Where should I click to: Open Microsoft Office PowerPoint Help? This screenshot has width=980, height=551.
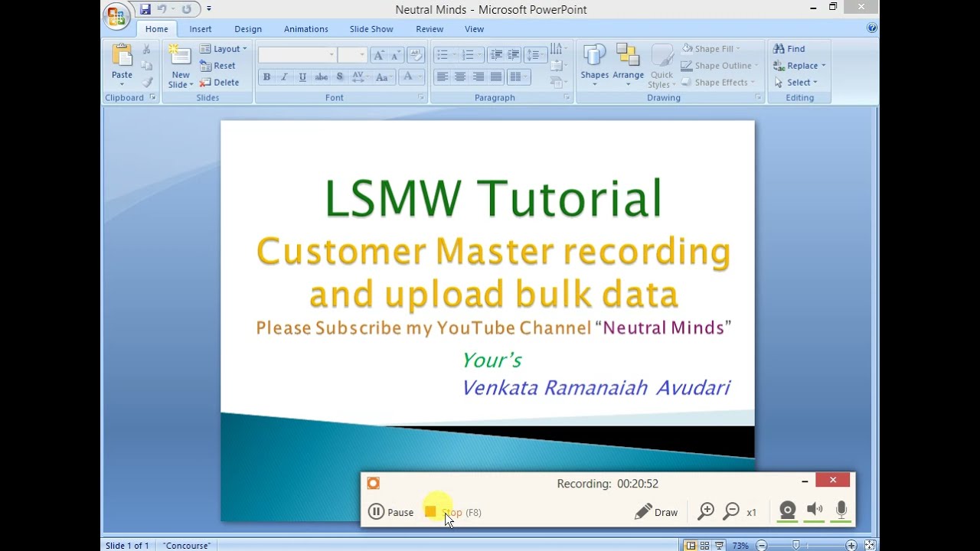tap(872, 28)
